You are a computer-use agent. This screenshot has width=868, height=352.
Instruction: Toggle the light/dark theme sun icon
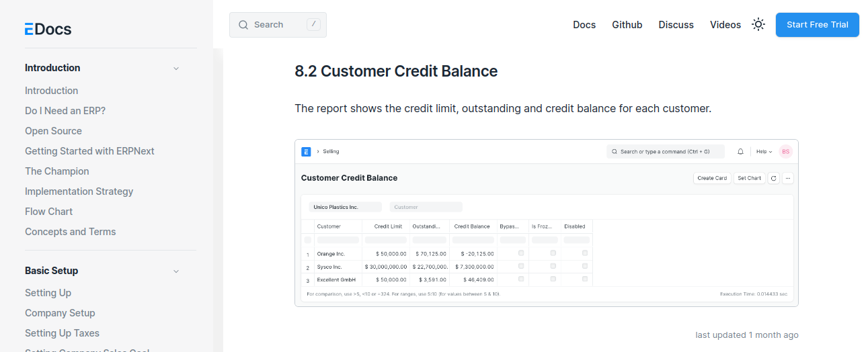pos(758,25)
